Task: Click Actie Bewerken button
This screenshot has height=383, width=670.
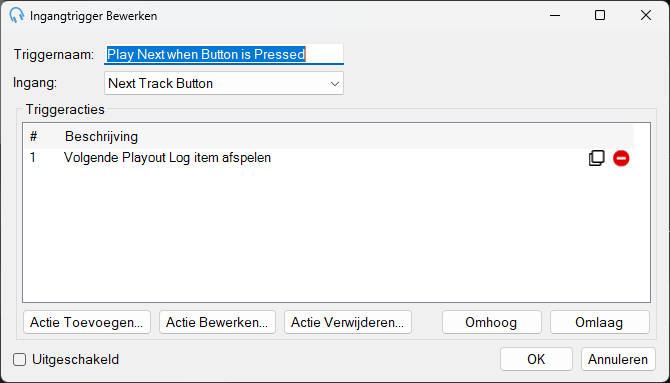Action: 217,322
